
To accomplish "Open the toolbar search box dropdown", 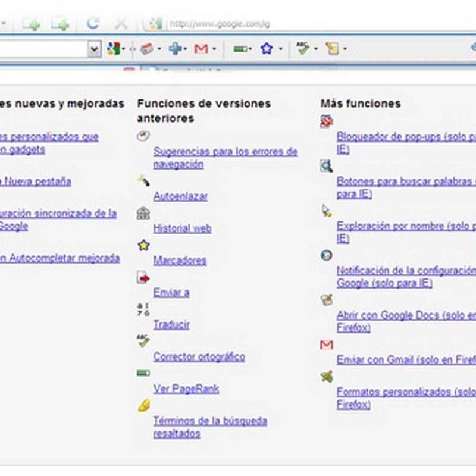I will 95,49.
